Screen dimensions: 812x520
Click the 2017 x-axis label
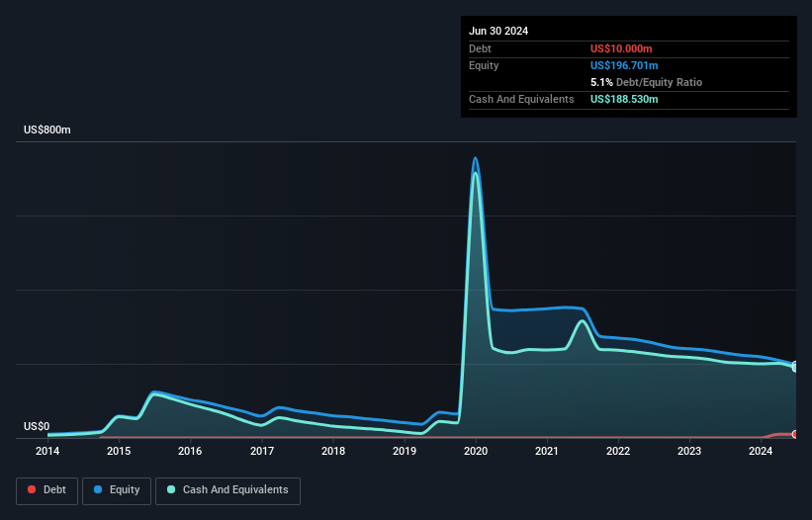click(x=262, y=451)
